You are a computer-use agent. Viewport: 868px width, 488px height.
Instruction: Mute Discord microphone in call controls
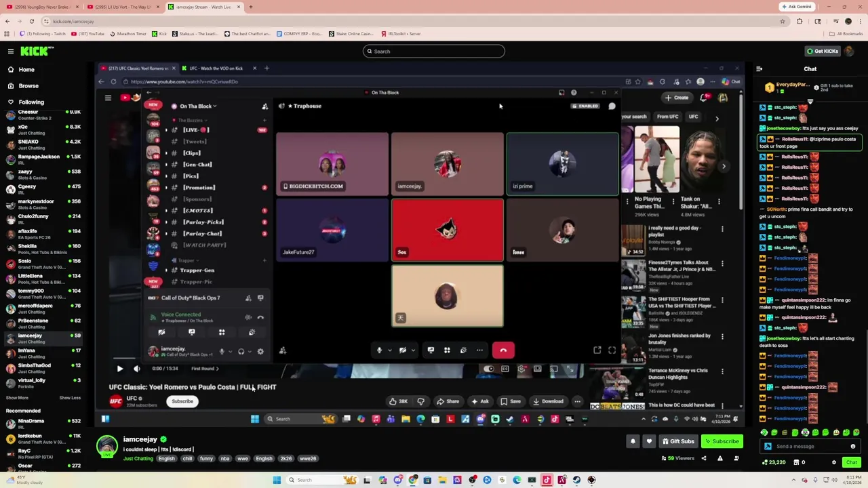[379, 350]
